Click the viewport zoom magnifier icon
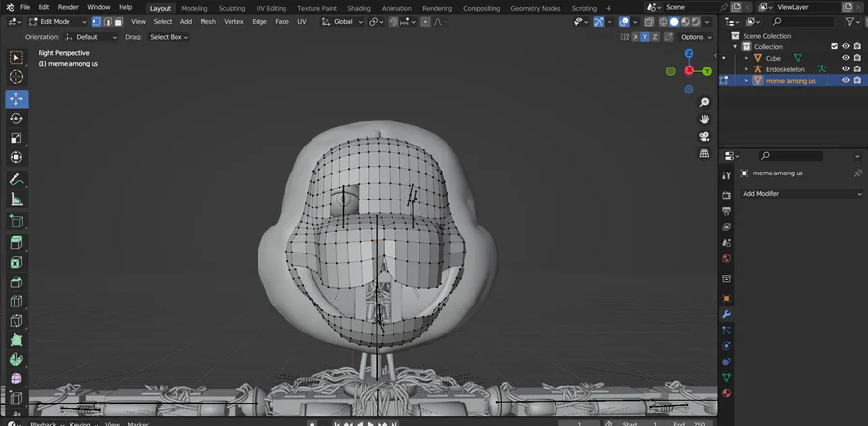The height and width of the screenshot is (426, 868). [x=704, y=103]
